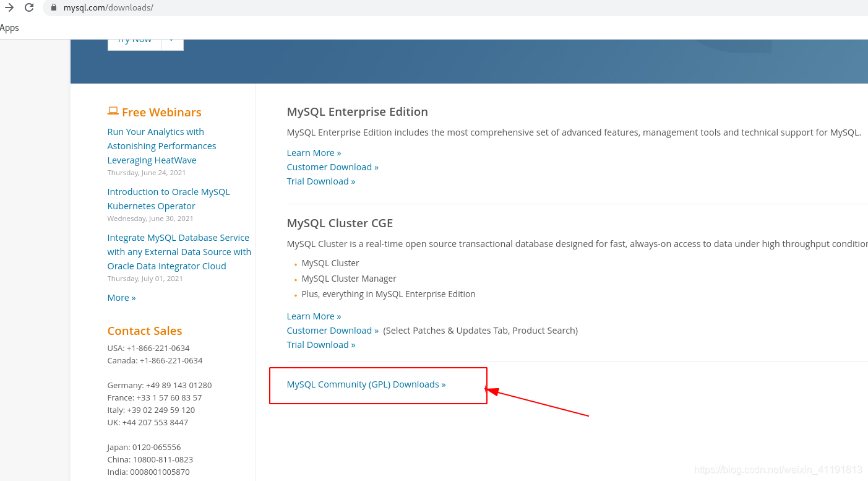Viewport: 868px width, 481px height.
Task: Click the laptop icon beside Free Webinars
Action: point(113,111)
